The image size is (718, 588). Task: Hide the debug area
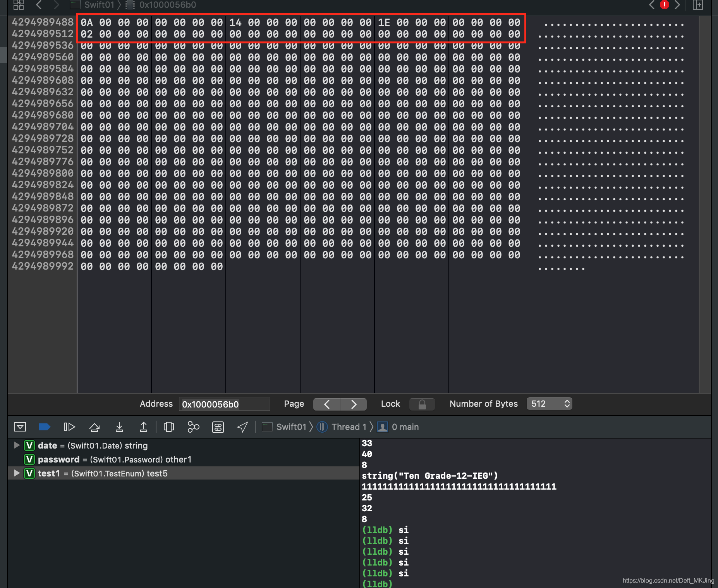pos(20,427)
